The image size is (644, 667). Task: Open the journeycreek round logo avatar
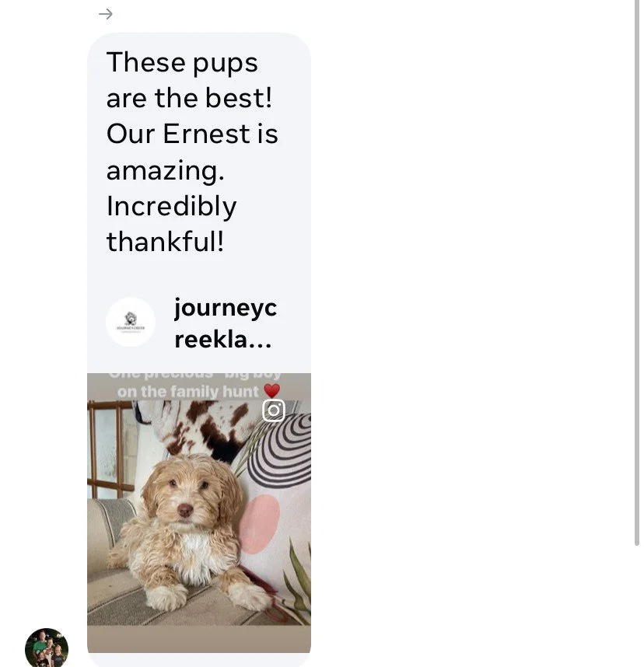click(131, 322)
